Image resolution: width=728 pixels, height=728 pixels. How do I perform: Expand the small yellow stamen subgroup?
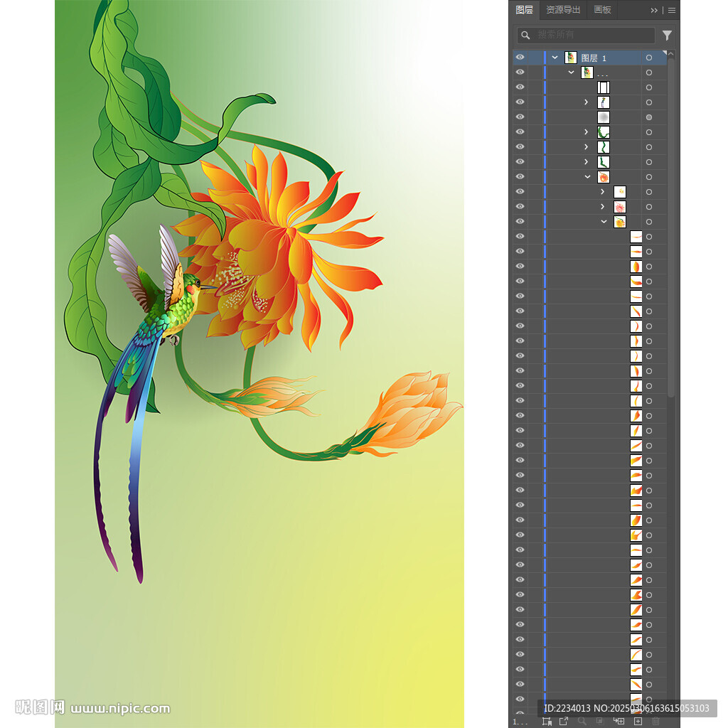pos(603,192)
